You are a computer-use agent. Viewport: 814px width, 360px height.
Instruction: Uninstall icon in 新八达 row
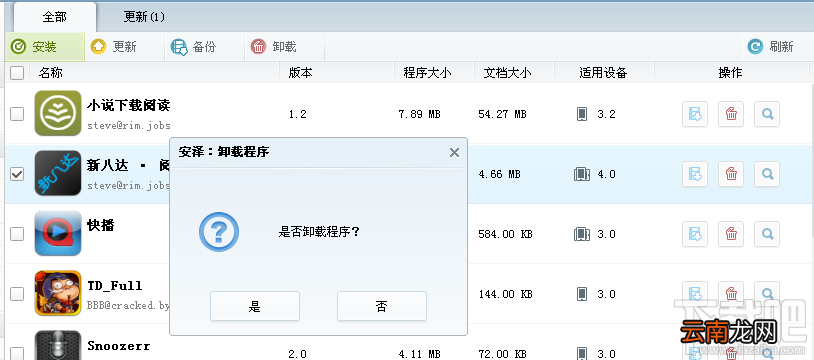click(x=731, y=174)
